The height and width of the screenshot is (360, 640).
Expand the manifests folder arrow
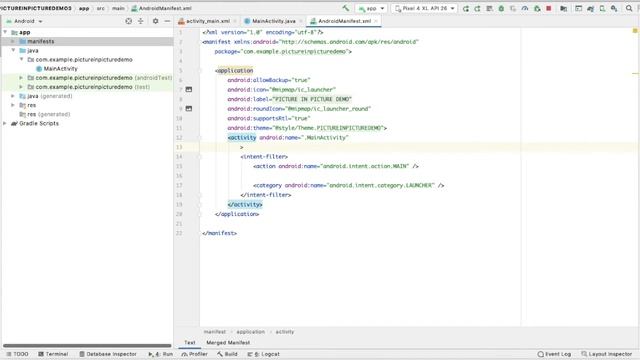tap(13, 41)
